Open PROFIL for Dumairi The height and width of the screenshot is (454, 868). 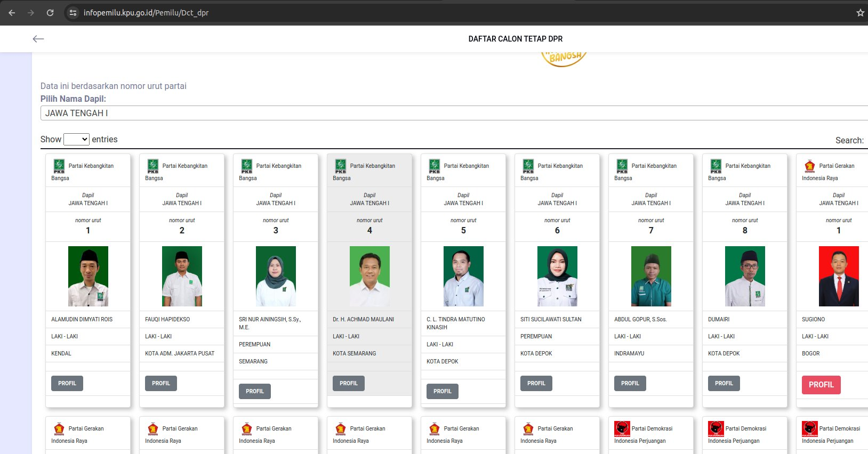tap(724, 383)
